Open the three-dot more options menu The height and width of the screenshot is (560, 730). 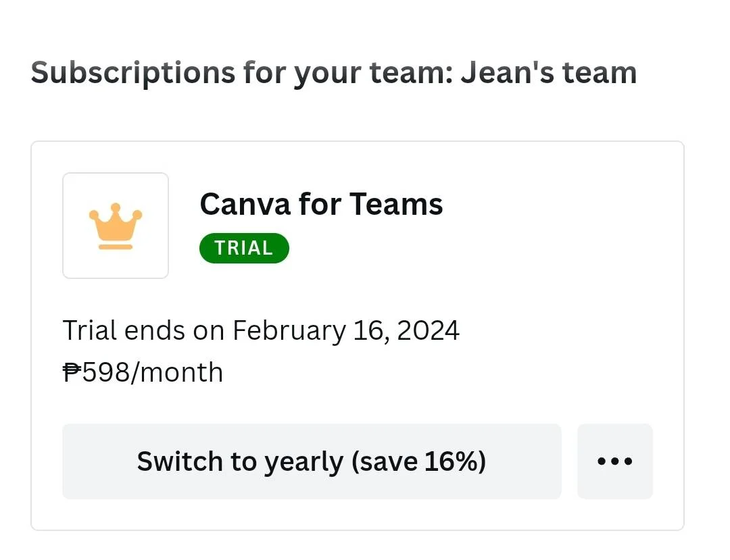(615, 461)
